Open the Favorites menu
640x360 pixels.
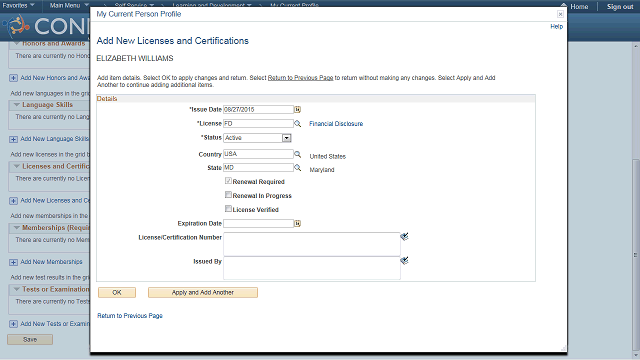18,5
